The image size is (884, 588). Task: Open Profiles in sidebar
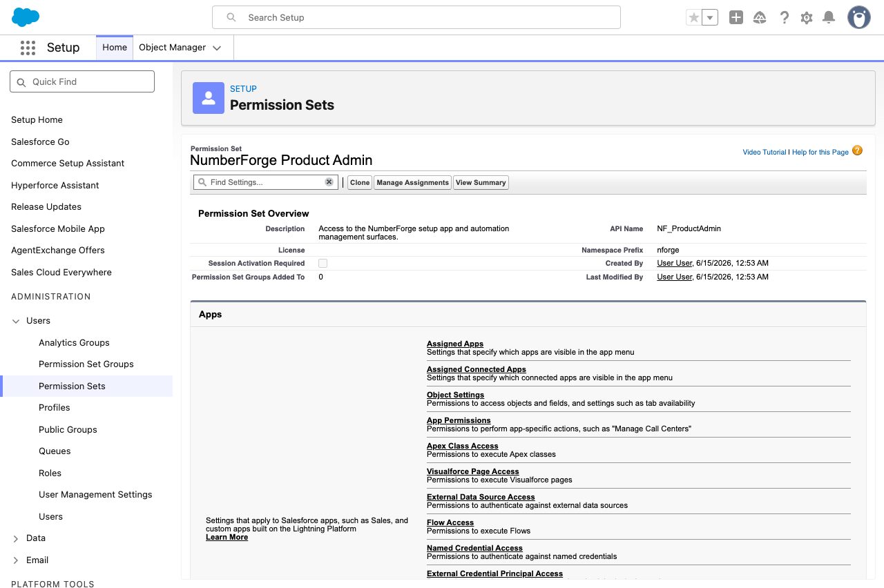point(55,408)
